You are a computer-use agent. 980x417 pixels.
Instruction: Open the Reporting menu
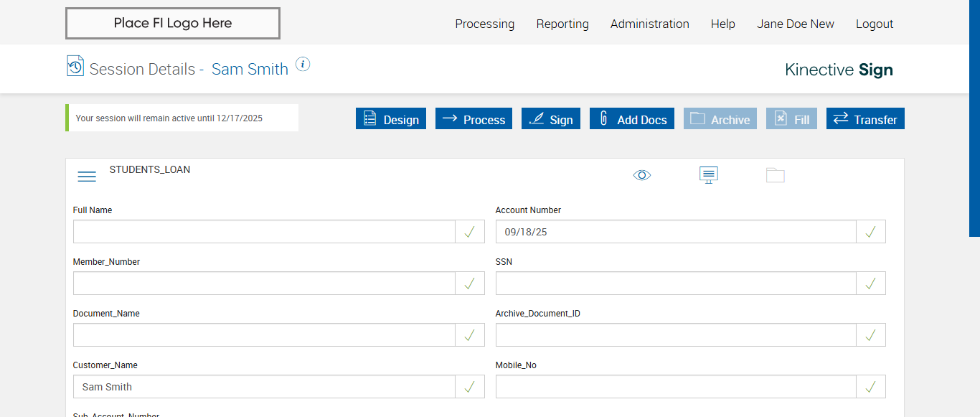coord(562,24)
